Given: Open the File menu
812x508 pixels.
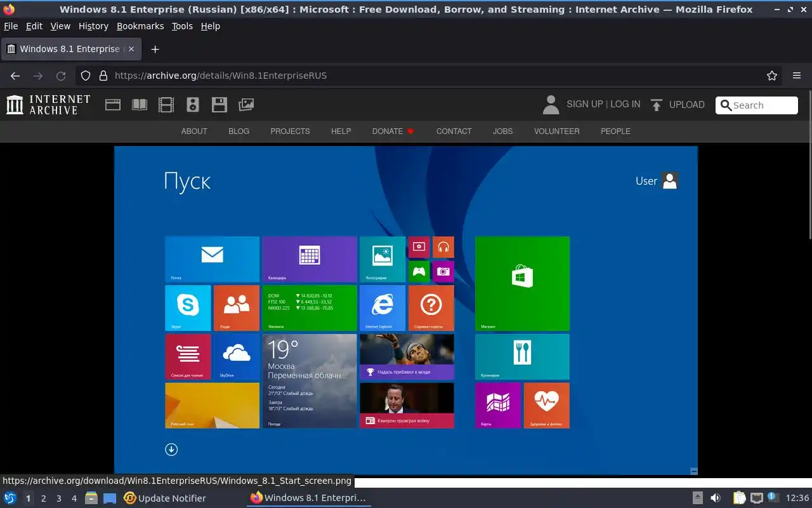Looking at the screenshot, I should coord(11,26).
